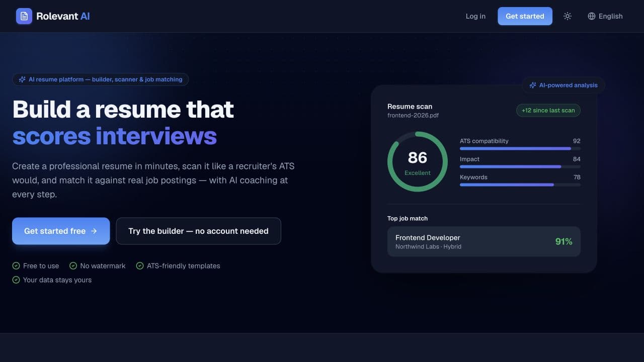Click the Rolevant AI document logo icon
The height and width of the screenshot is (362, 644).
click(x=24, y=16)
